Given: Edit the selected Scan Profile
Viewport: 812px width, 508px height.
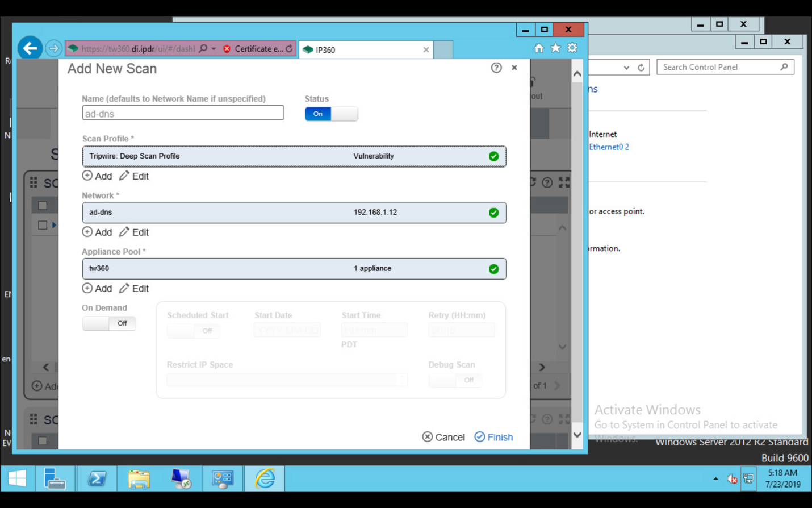Looking at the screenshot, I should pos(134,176).
